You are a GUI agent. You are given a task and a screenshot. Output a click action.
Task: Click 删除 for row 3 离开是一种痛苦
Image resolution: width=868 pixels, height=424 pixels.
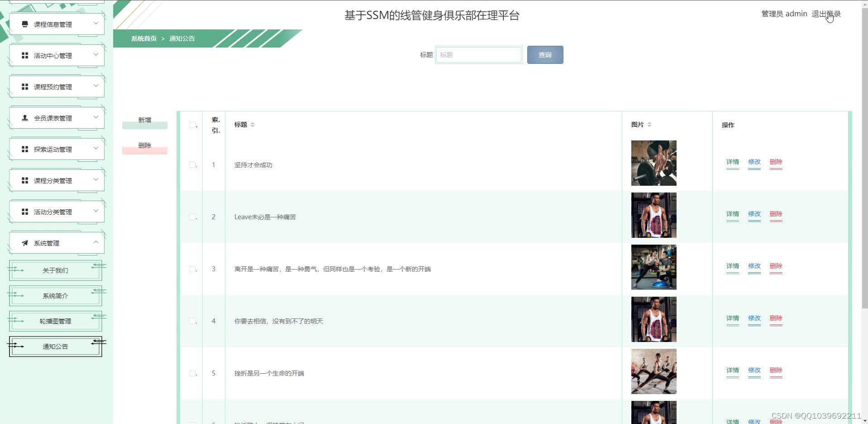(x=776, y=266)
